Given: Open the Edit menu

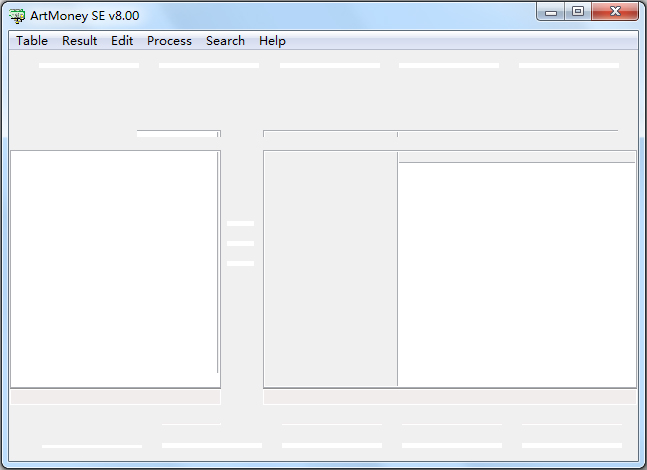Looking at the screenshot, I should (x=122, y=41).
